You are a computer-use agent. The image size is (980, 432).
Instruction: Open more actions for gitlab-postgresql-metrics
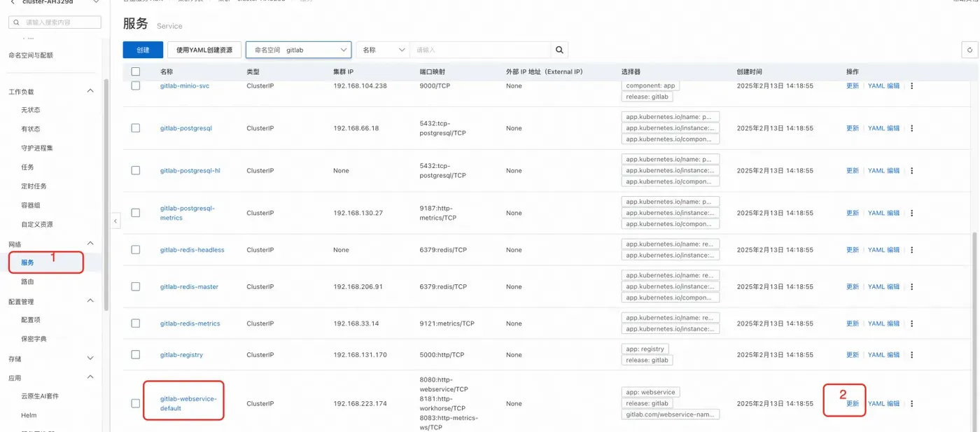911,213
